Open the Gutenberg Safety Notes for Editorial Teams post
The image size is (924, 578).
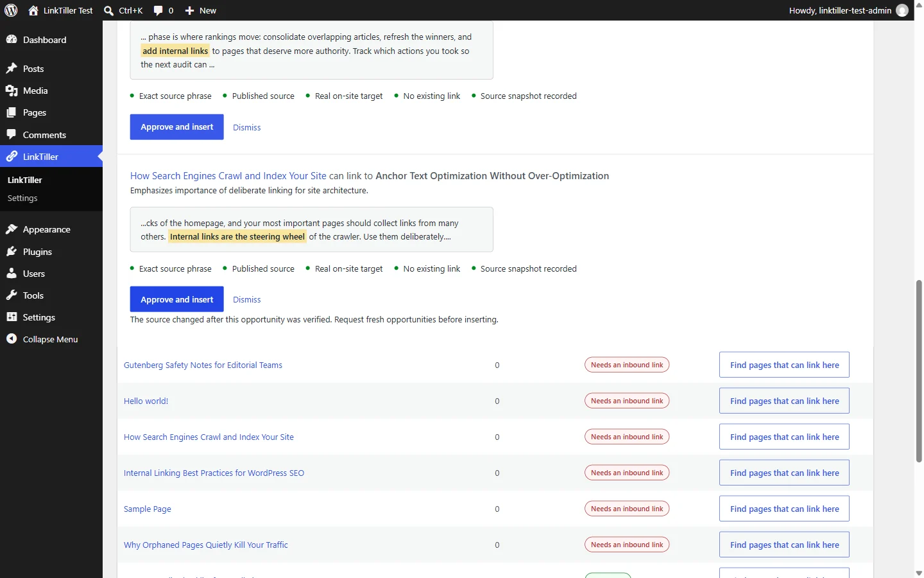click(x=203, y=365)
